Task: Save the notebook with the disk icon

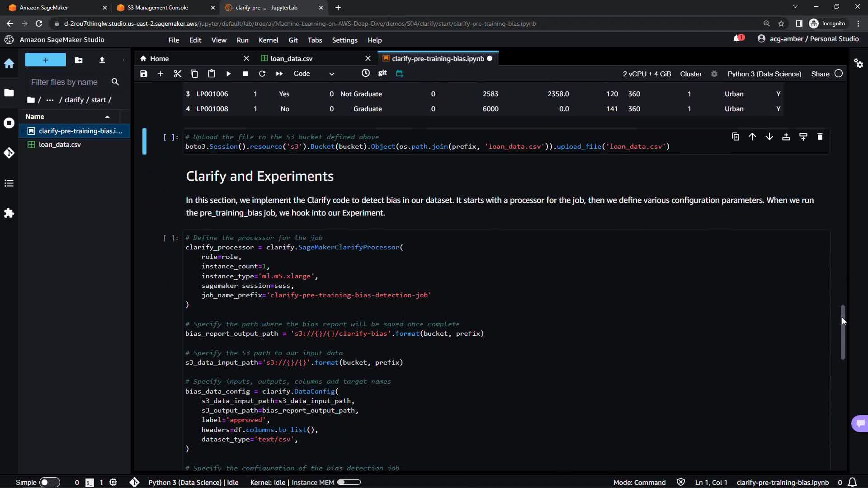Action: [144, 74]
